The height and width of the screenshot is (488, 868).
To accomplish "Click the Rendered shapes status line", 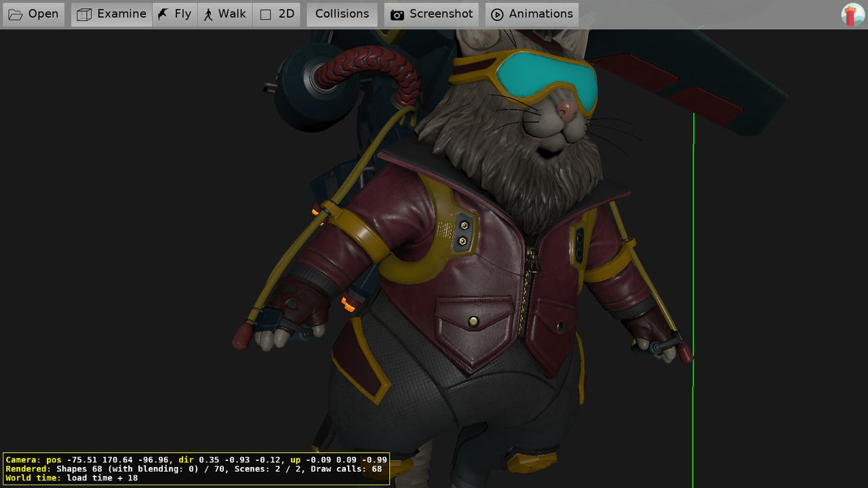I will tap(194, 469).
